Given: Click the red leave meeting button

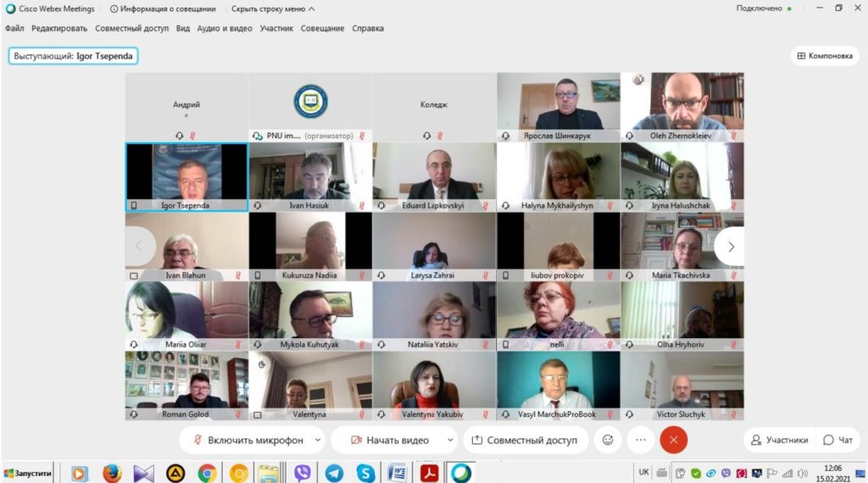Looking at the screenshot, I should [674, 440].
